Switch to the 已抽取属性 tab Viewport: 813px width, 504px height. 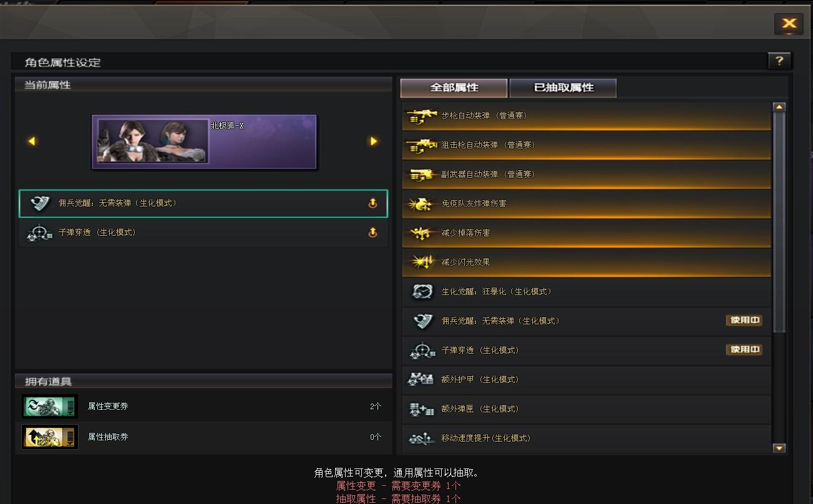pos(563,88)
